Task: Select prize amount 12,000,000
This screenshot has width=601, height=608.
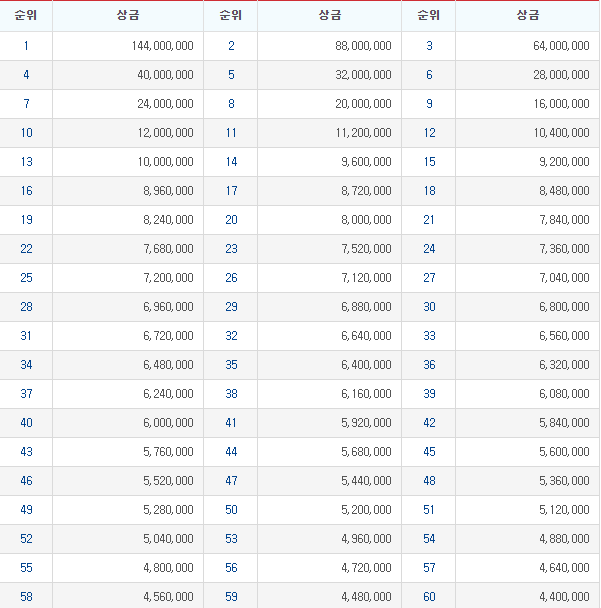Action: pyautogui.click(x=165, y=133)
